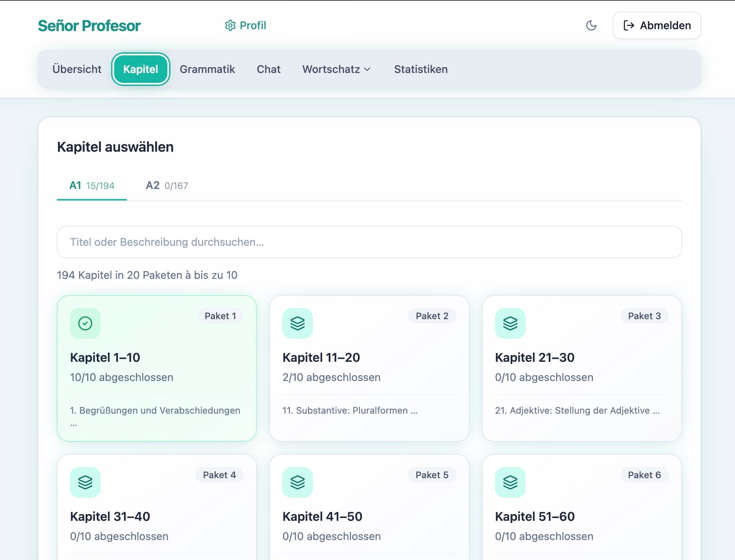This screenshot has height=560, width=735.
Task: Click the stack icon on Paket 2 card
Action: 298,323
